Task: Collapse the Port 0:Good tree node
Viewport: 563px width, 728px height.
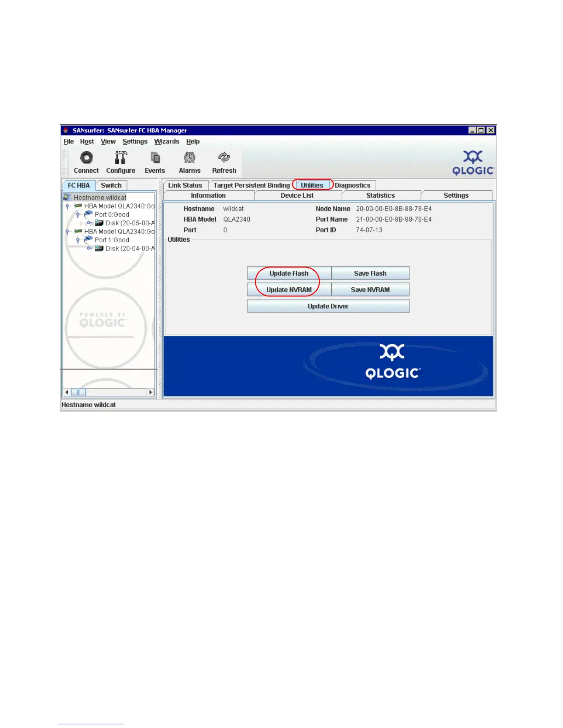Action: 78,215
